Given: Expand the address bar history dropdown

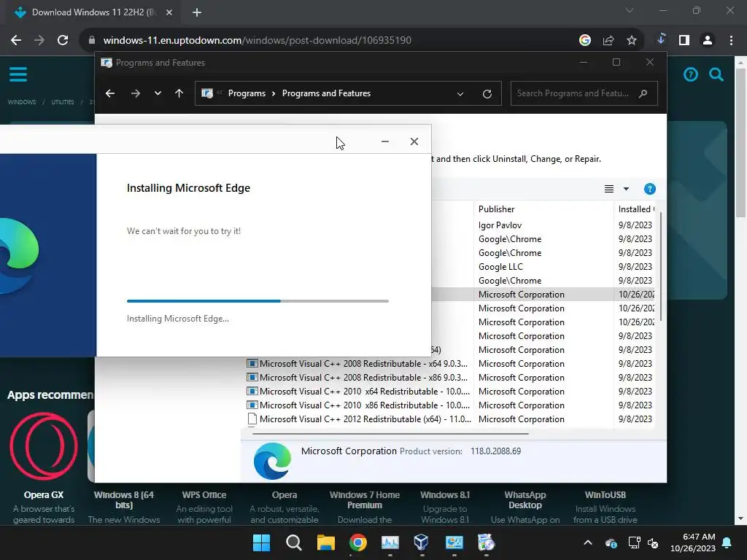Looking at the screenshot, I should coord(460,94).
